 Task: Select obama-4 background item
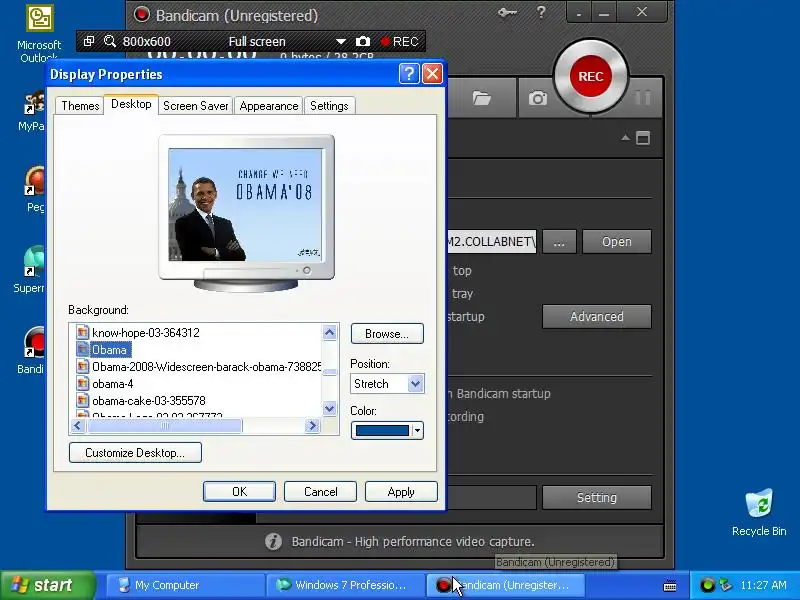click(105, 383)
